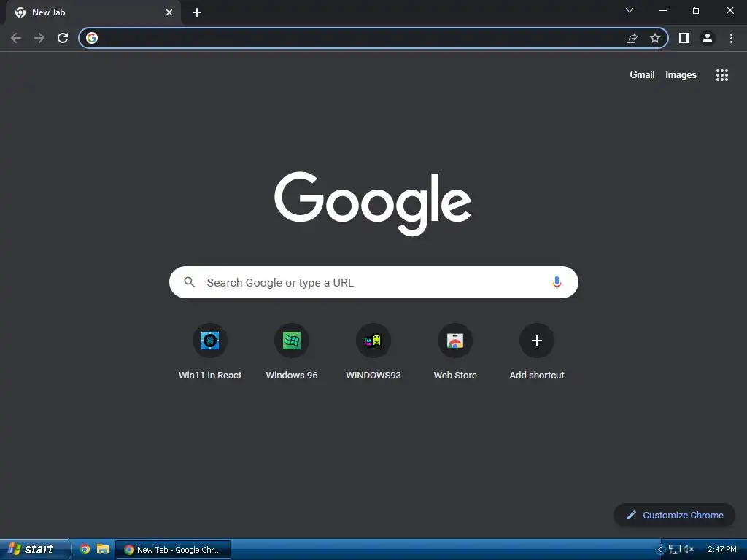747x560 pixels.
Task: Open the Google apps grid
Action: [x=721, y=75]
